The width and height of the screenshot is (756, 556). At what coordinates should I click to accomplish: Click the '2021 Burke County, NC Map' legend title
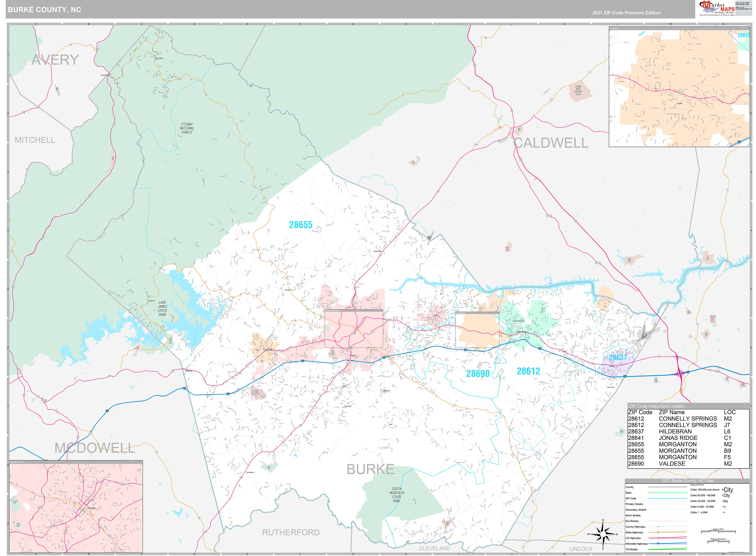click(x=687, y=481)
